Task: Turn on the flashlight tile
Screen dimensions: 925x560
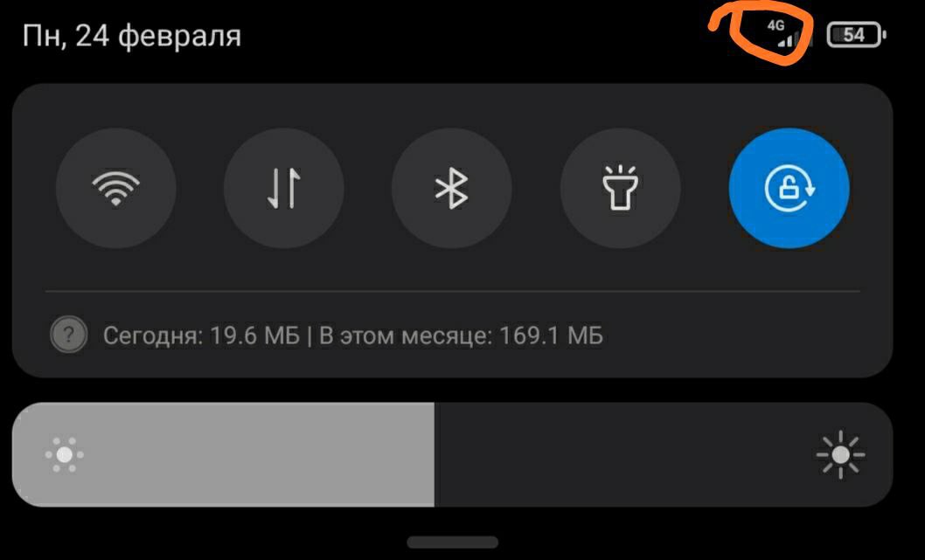Action: [x=620, y=188]
